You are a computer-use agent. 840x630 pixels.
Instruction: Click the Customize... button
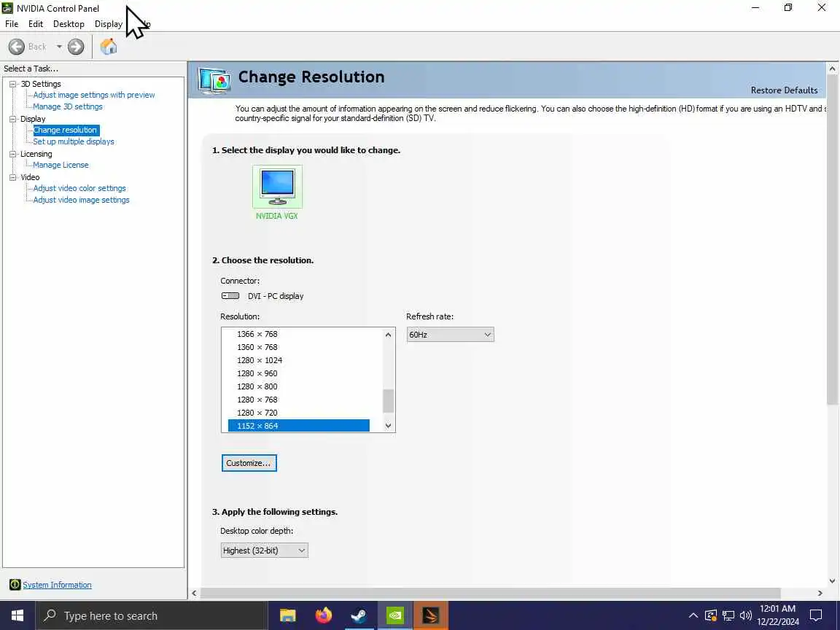click(249, 463)
